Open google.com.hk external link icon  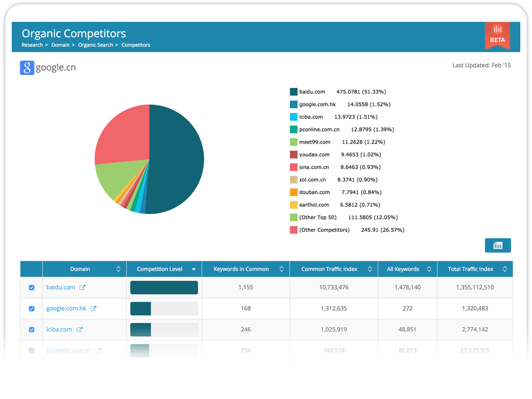point(94,309)
